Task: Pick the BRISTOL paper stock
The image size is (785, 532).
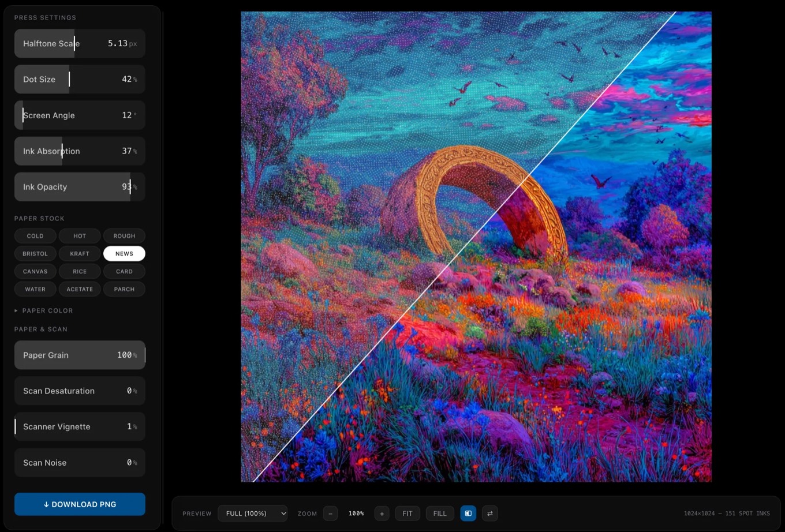Action: (35, 254)
